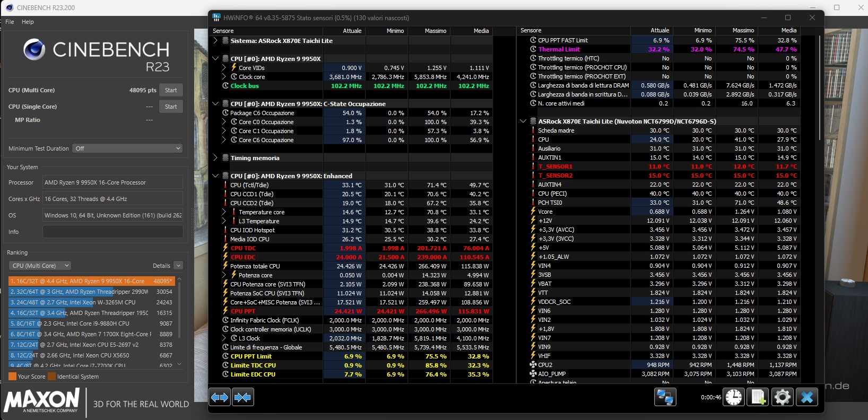Click the chip icon beside Timing memoria
This screenshot has height=420, width=868.
click(x=225, y=157)
